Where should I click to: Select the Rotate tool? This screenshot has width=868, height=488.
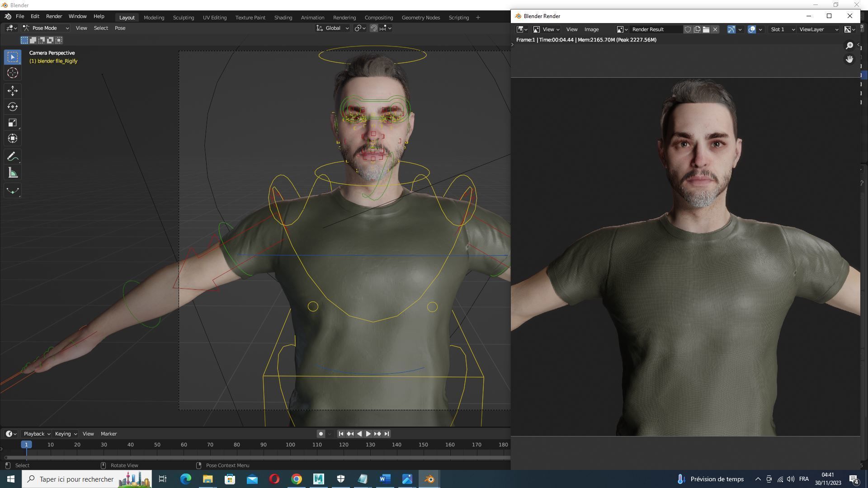click(13, 107)
